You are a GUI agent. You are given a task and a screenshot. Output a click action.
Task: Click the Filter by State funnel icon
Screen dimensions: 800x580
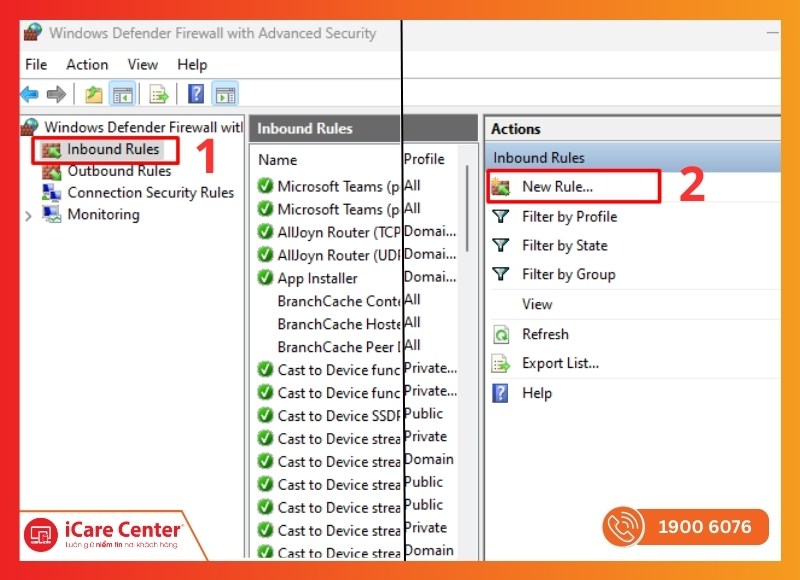pyautogui.click(x=501, y=245)
